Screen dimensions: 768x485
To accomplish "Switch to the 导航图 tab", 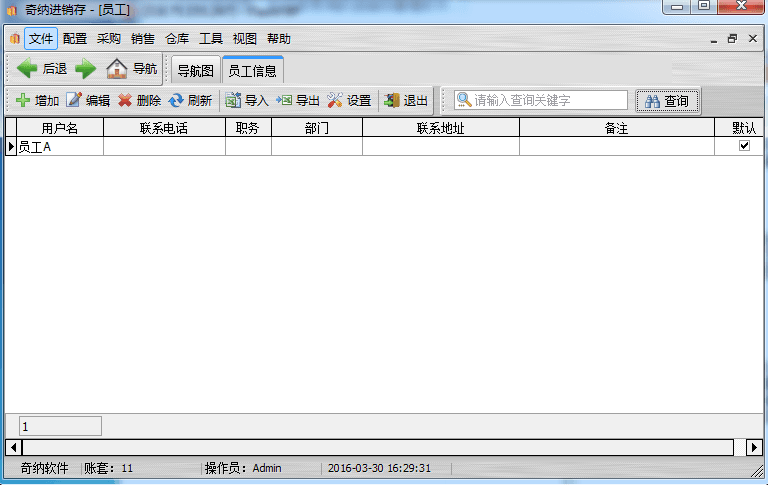I will pyautogui.click(x=195, y=71).
